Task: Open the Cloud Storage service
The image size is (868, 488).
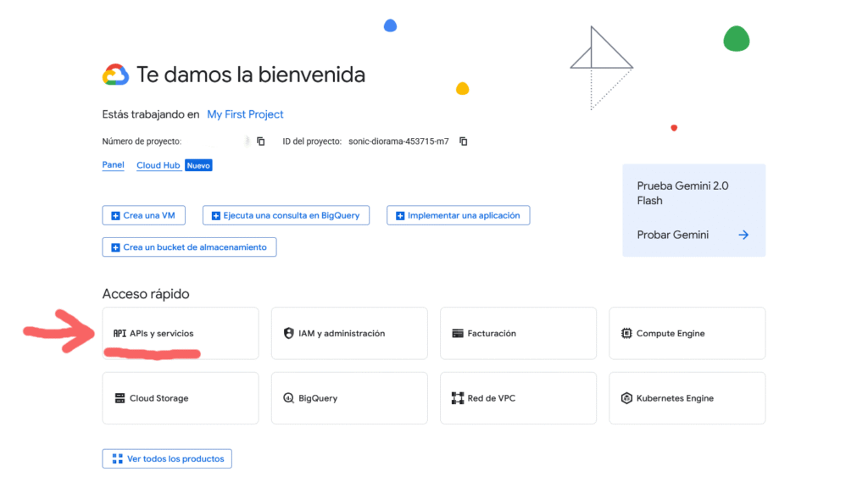Action: pos(180,397)
